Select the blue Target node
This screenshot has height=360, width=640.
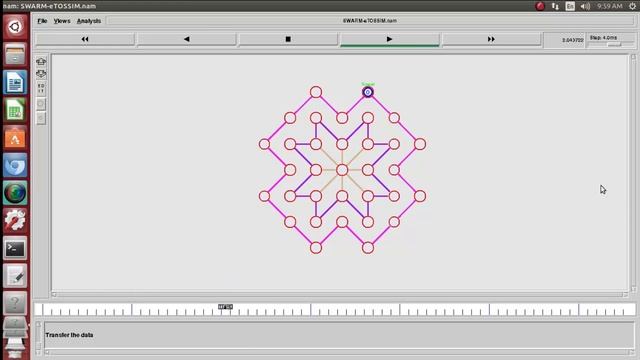pyautogui.click(x=368, y=92)
